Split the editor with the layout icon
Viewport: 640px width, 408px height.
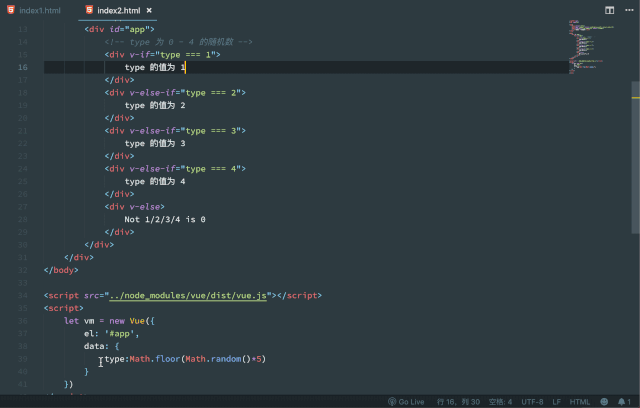(609, 10)
